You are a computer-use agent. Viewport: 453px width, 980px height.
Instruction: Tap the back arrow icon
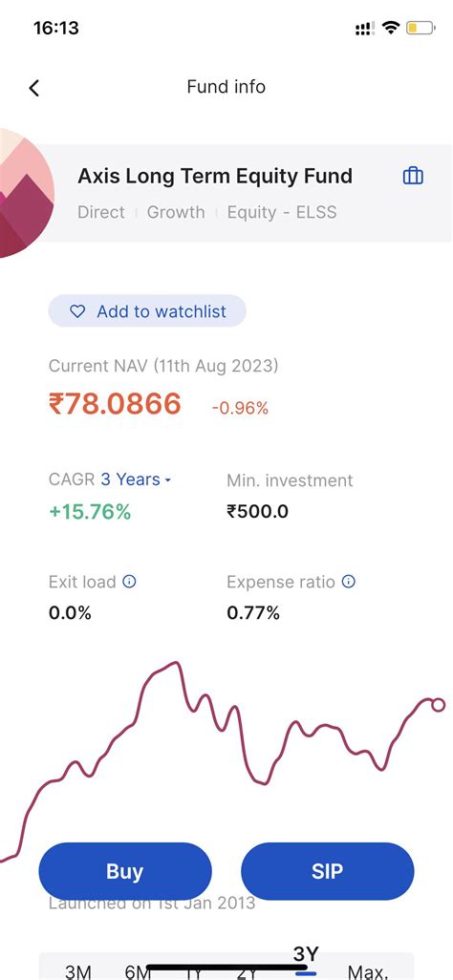pos(34,88)
